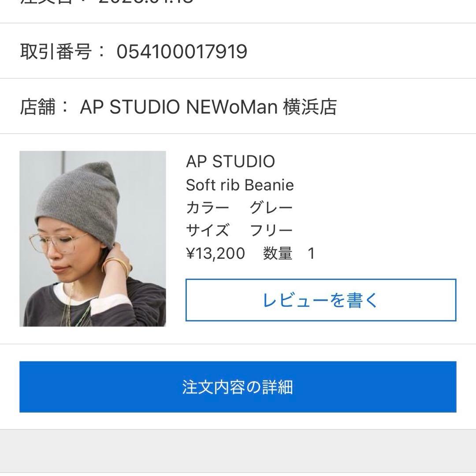476x476 pixels.
Task: Select the 数量 label
Action: pyautogui.click(x=277, y=253)
